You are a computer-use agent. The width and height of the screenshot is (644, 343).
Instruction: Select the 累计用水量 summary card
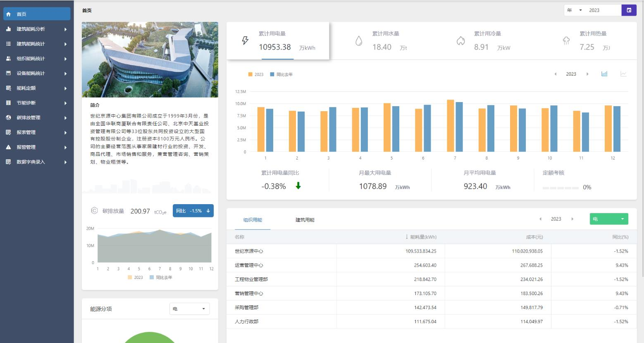[381, 41]
